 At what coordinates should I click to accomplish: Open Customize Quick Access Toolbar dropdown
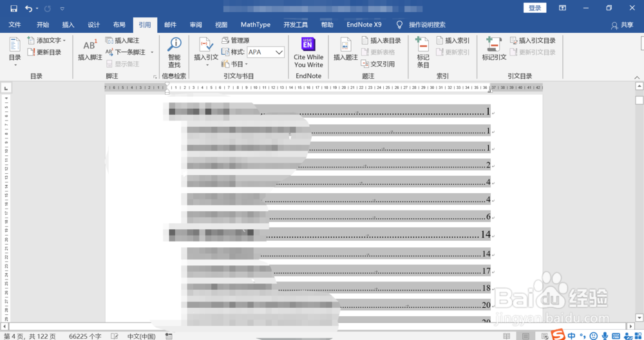(x=62, y=8)
